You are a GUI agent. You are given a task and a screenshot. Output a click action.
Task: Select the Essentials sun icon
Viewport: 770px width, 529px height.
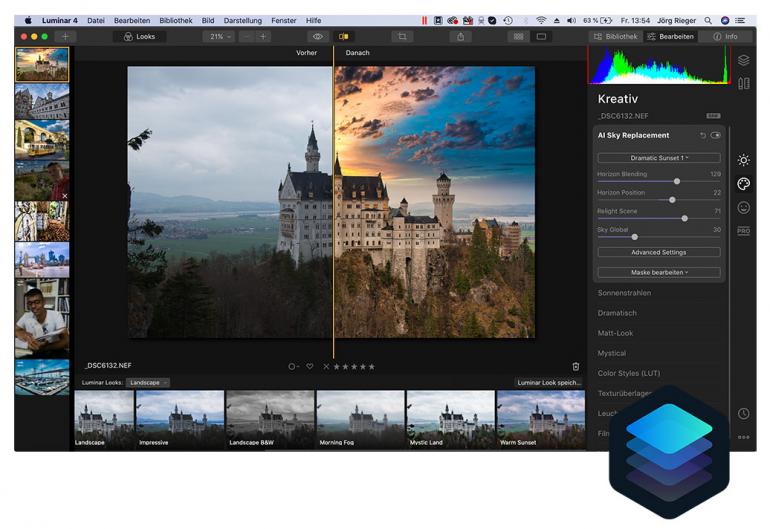(x=743, y=160)
